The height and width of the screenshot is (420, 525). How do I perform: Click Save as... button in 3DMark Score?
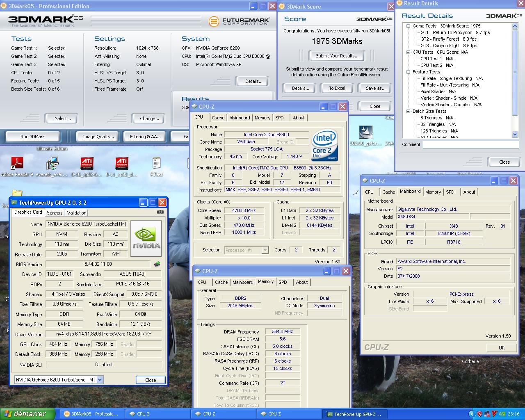pos(375,88)
